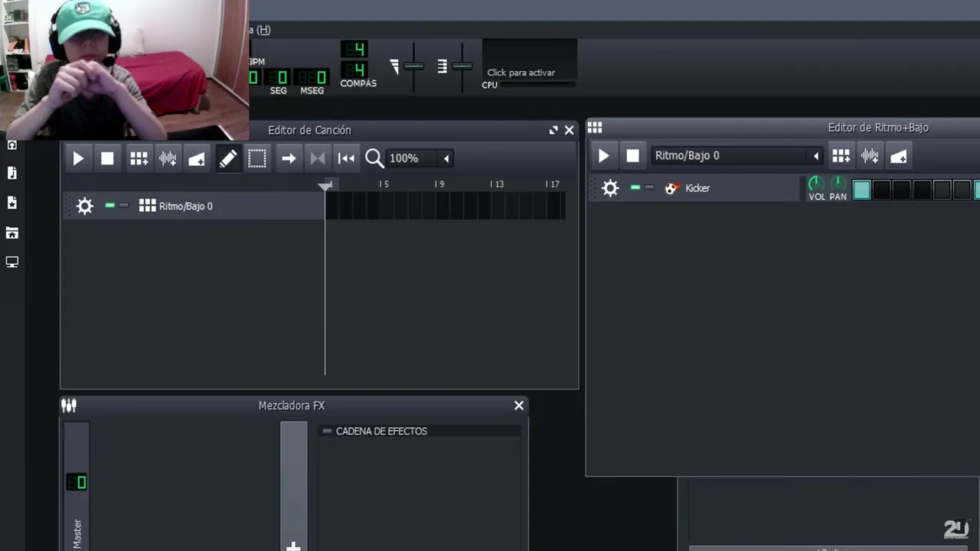Viewport: 980px width, 551px height.
Task: Click timeline marker at bar 17
Action: tap(552, 184)
